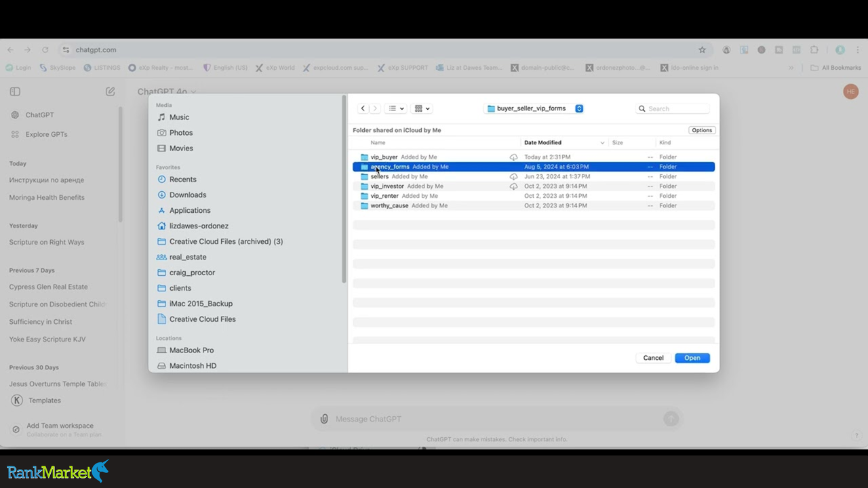Screen dimensions: 868x488
Task: Click the Options button
Action: click(x=702, y=130)
